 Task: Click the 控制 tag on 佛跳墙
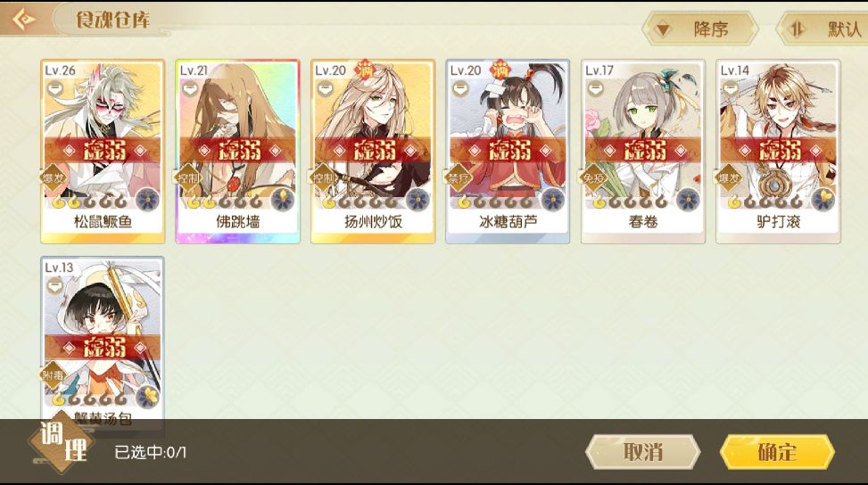tap(189, 177)
